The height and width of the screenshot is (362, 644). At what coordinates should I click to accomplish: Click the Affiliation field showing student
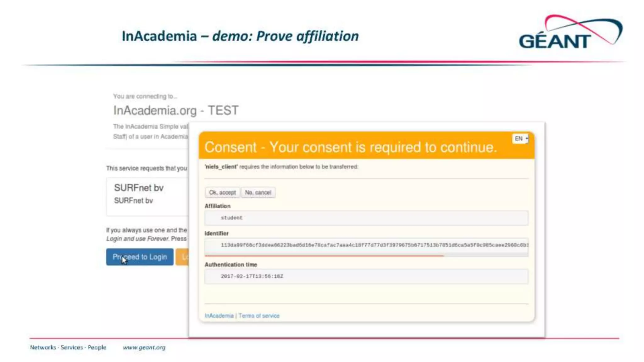pos(366,218)
